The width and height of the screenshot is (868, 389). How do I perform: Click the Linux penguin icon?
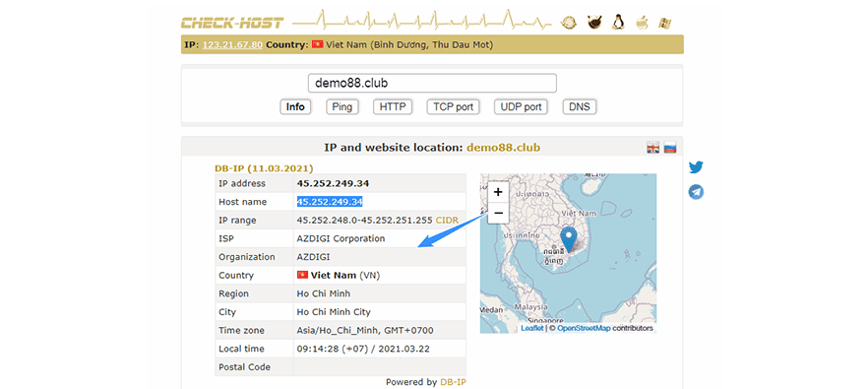tap(618, 23)
